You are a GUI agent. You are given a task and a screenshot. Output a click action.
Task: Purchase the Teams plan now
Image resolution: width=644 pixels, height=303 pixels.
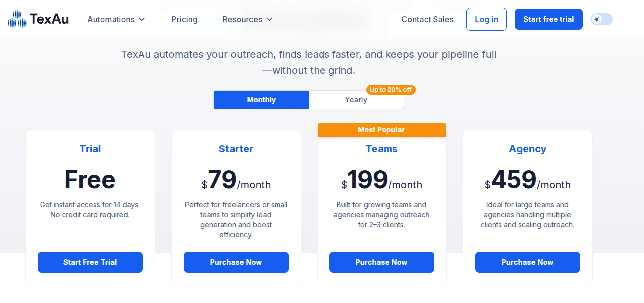tap(382, 262)
